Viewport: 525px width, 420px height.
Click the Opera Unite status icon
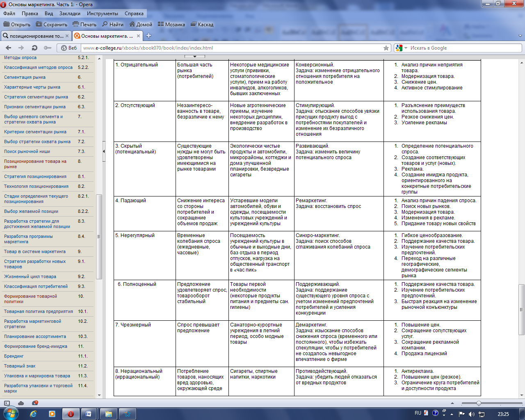[35, 403]
